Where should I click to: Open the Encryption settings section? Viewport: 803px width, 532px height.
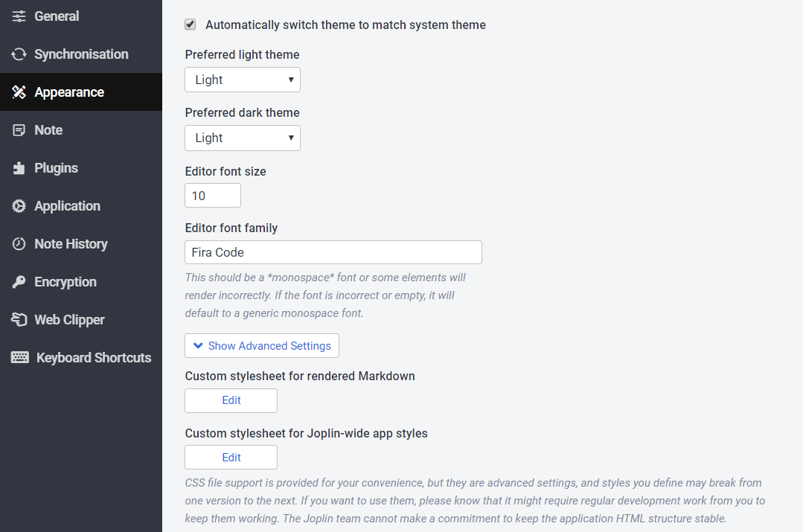pos(65,282)
